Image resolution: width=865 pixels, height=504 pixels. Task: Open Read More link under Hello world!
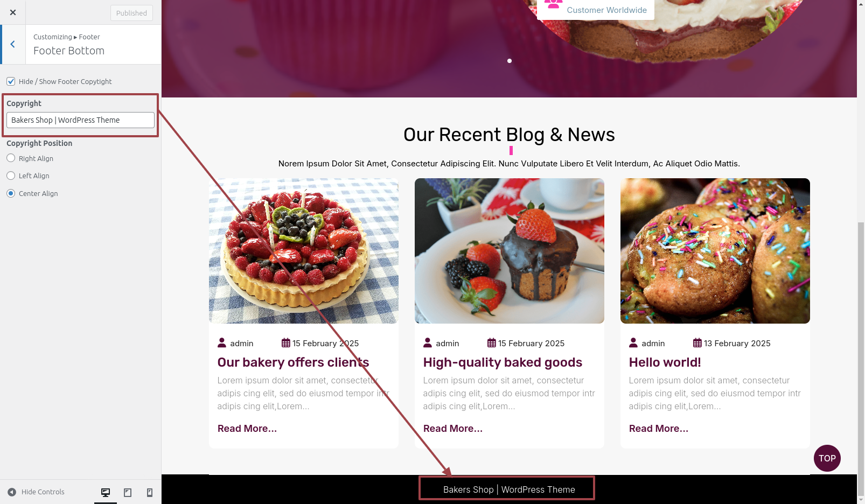(x=659, y=429)
